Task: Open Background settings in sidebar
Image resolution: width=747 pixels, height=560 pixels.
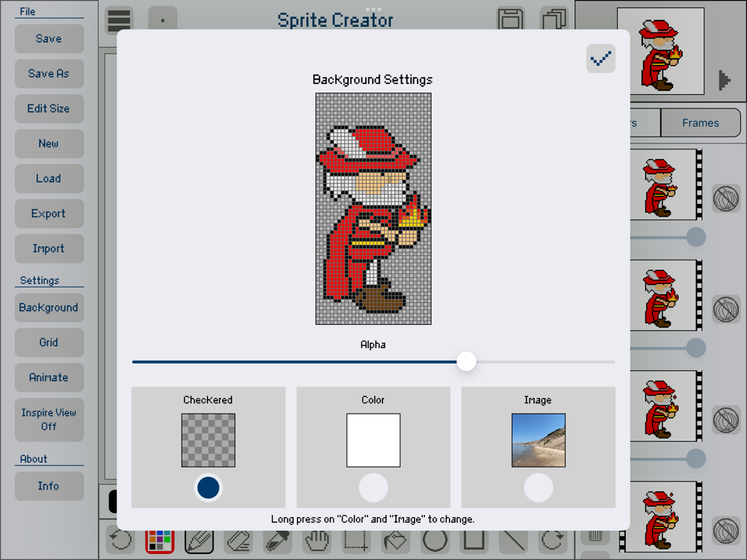Action: (x=49, y=308)
